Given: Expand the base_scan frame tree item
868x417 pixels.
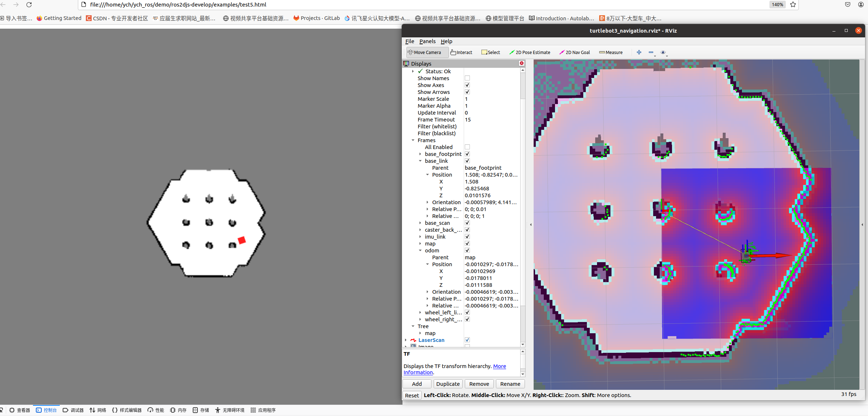Looking at the screenshot, I should click(x=420, y=223).
